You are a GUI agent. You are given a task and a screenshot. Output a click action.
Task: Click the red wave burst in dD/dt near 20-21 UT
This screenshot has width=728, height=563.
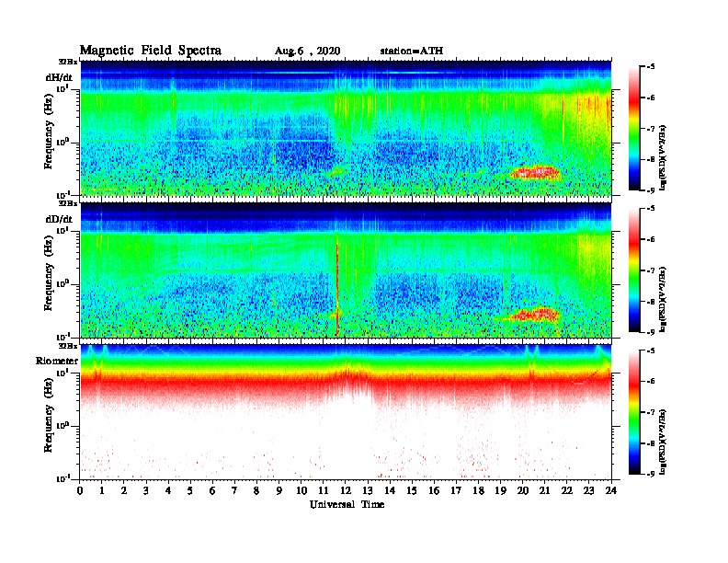pyautogui.click(x=535, y=315)
